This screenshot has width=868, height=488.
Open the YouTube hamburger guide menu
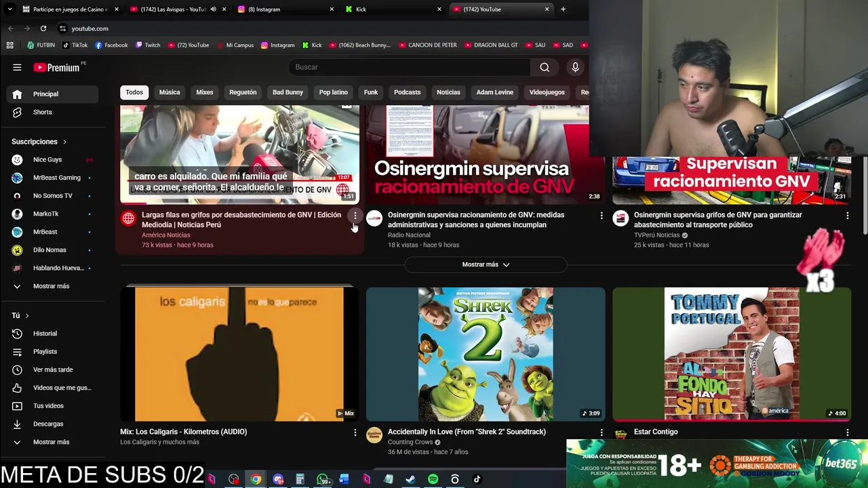[17, 67]
